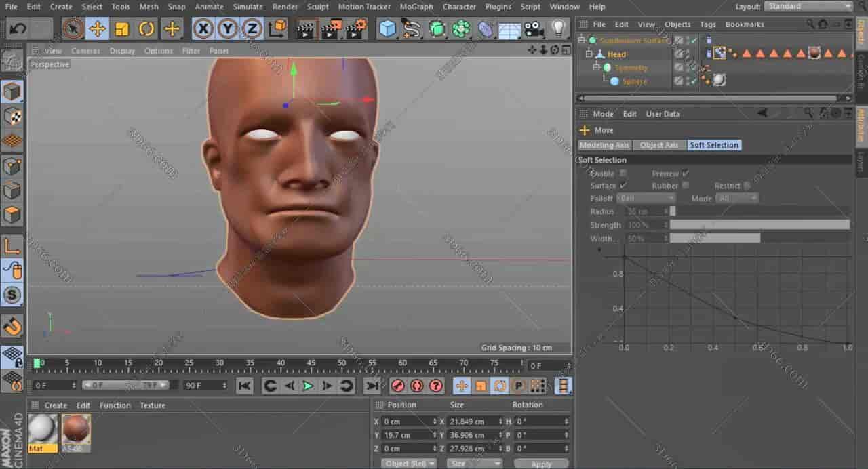Screen dimensions: 868x469
Task: Click the Apply button at the bottom
Action: point(541,464)
